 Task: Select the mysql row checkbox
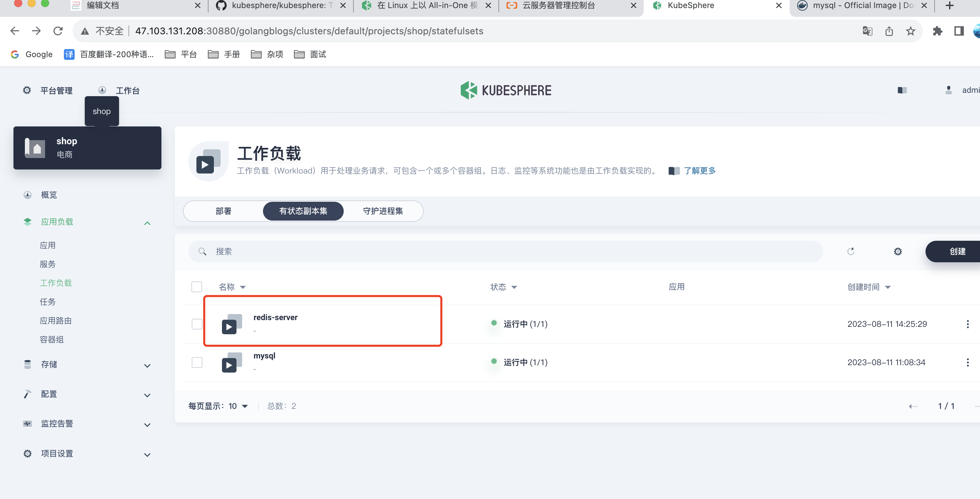[197, 362]
